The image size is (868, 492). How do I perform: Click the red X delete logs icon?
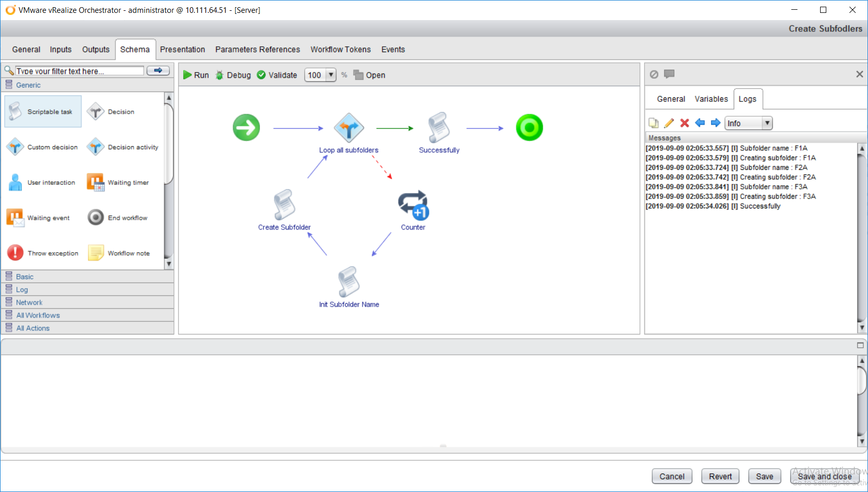click(684, 123)
